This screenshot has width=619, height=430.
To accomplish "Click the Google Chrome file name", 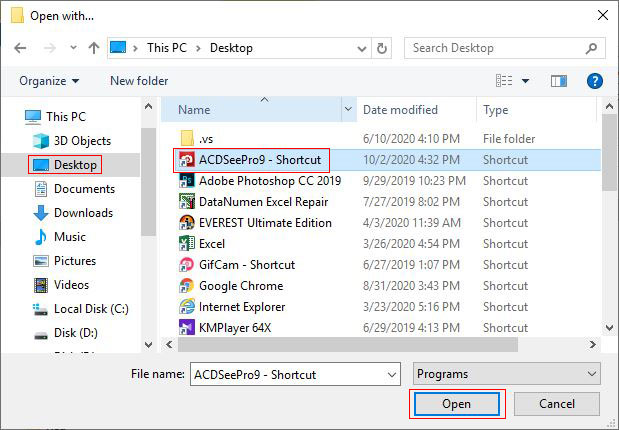I will [x=241, y=285].
